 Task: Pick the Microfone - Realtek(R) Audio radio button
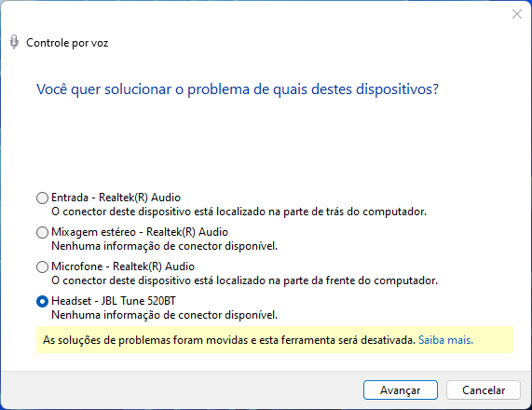pos(42,266)
